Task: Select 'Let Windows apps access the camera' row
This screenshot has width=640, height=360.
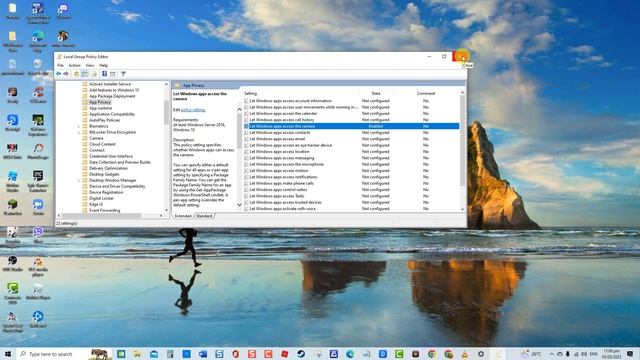Action: 351,126
